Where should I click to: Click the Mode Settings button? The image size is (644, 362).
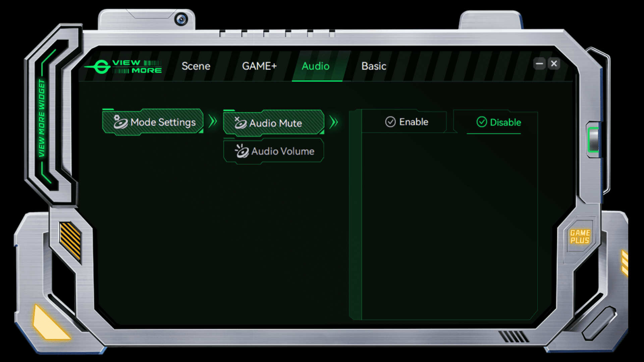point(153,122)
